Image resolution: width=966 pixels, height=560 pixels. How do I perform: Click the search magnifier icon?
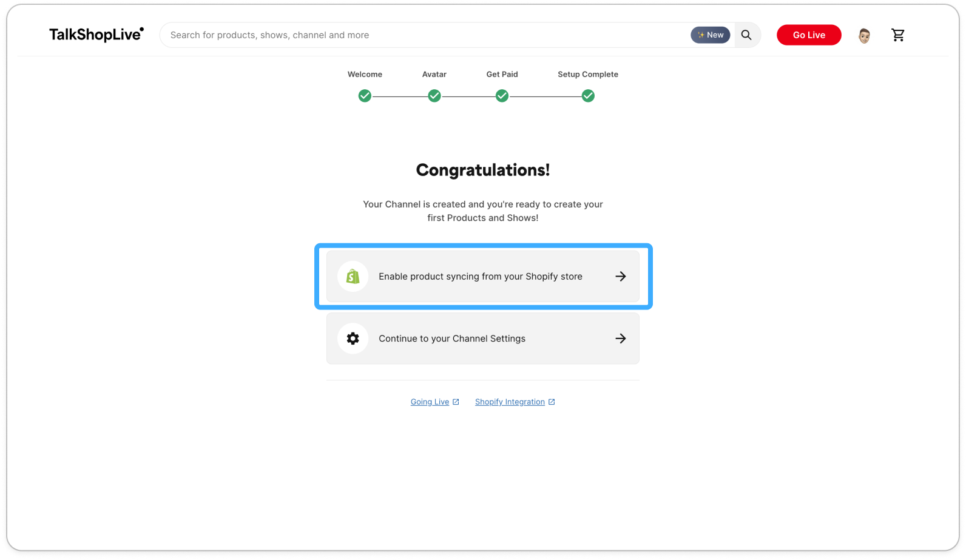[746, 35]
